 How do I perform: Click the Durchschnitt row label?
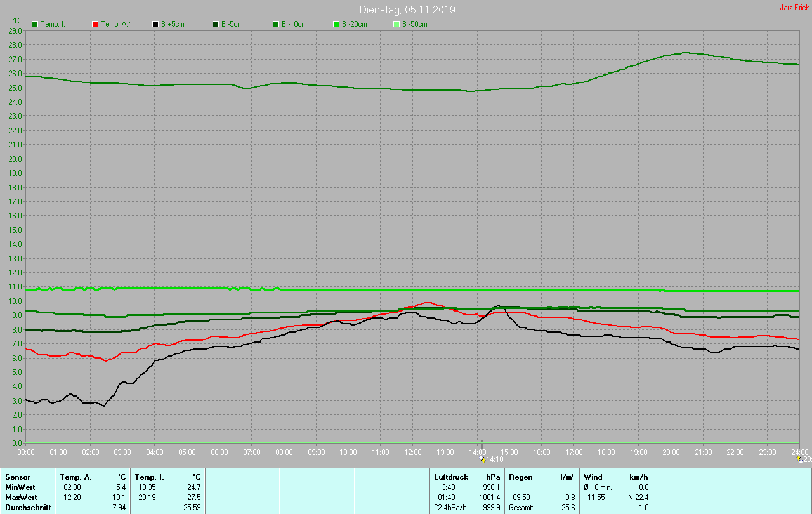click(28, 508)
